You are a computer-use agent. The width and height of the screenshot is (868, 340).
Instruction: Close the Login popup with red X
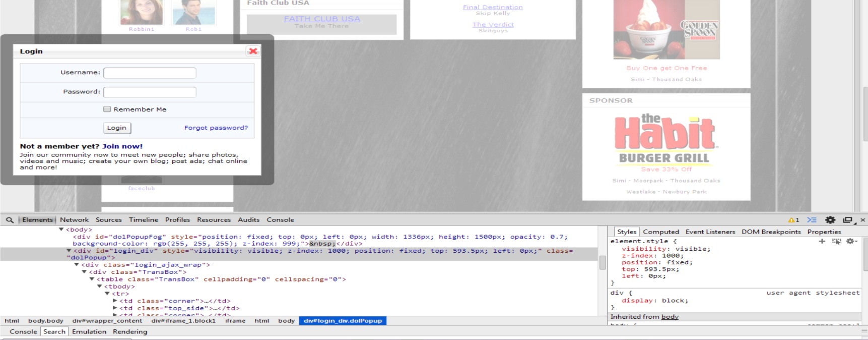(x=253, y=51)
